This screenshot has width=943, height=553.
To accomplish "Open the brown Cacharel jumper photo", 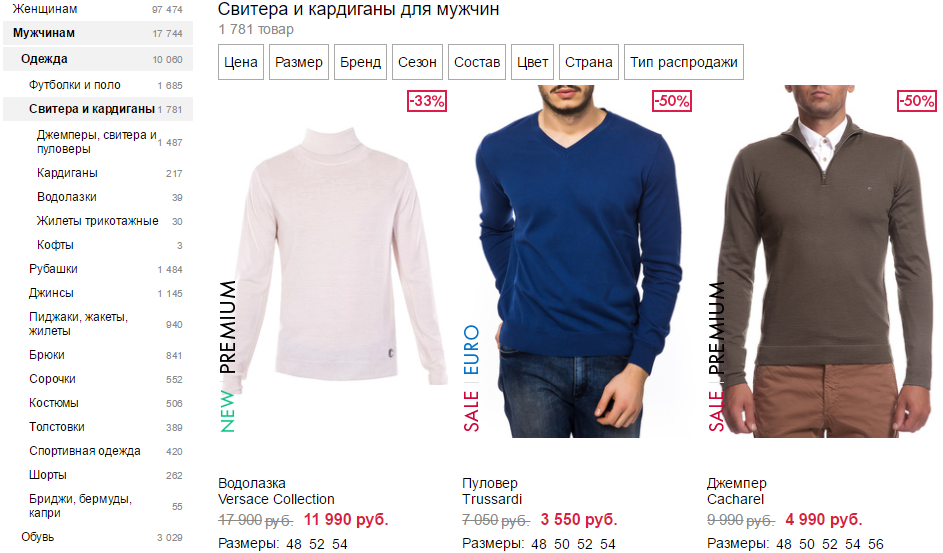I will 822,261.
